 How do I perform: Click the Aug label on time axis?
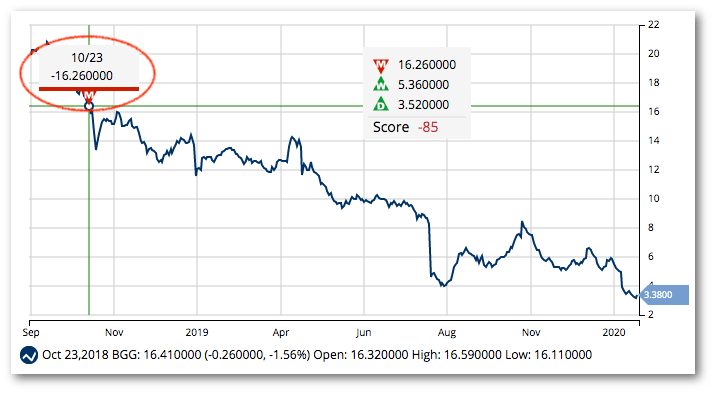(x=447, y=333)
